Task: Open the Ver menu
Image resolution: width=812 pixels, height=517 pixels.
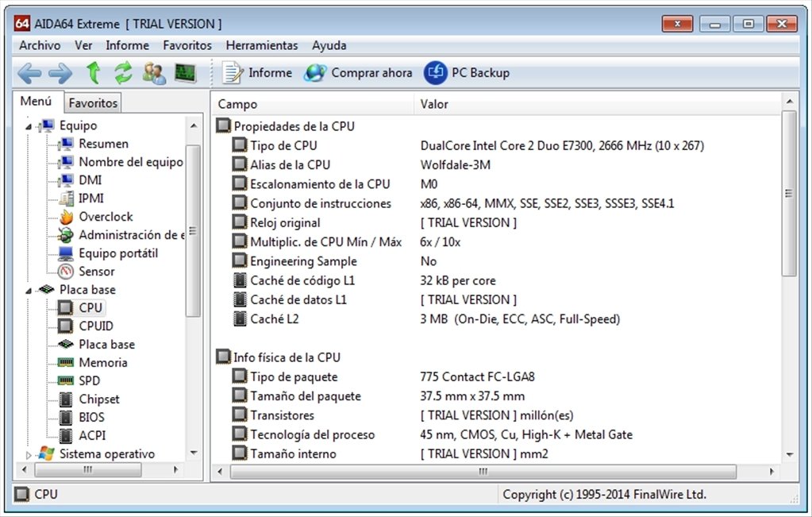Action: 83,45
